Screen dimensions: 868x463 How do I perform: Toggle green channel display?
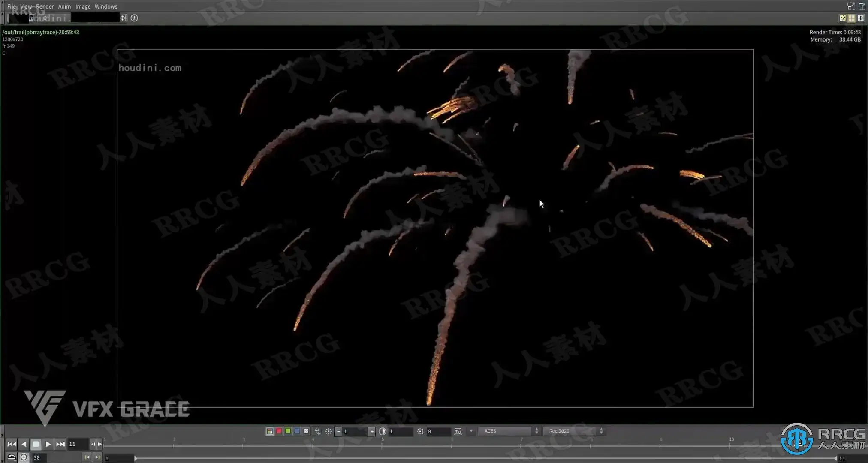click(x=288, y=431)
